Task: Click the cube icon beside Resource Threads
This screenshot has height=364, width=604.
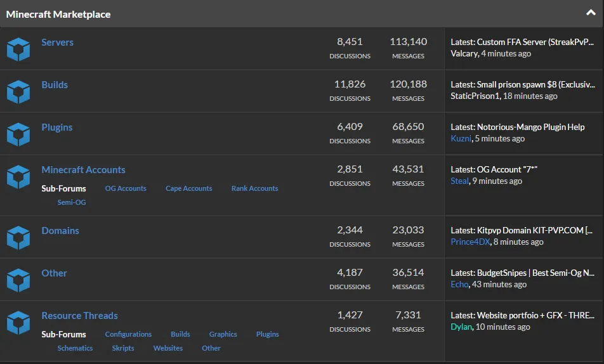Action: click(18, 323)
